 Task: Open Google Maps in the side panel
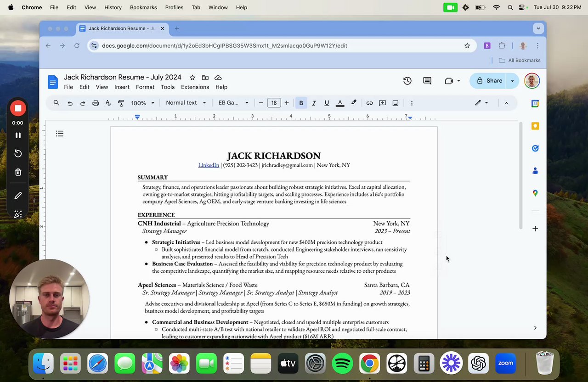[x=535, y=193]
